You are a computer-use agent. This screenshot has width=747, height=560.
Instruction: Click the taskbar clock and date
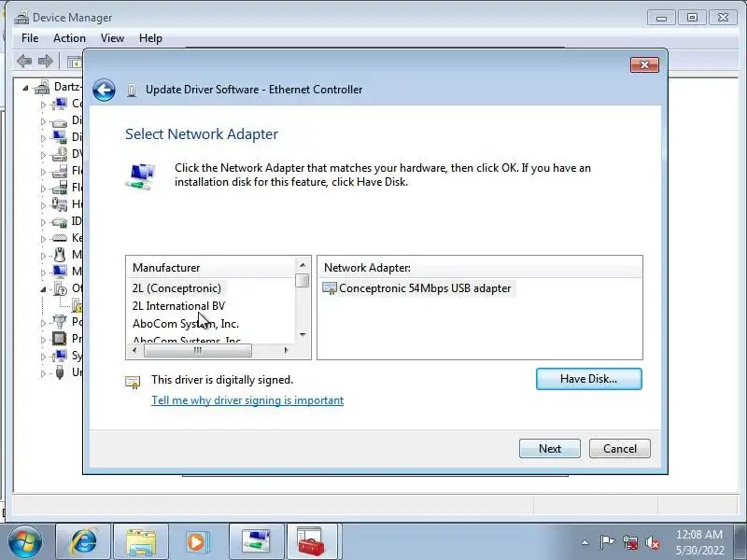(699, 542)
